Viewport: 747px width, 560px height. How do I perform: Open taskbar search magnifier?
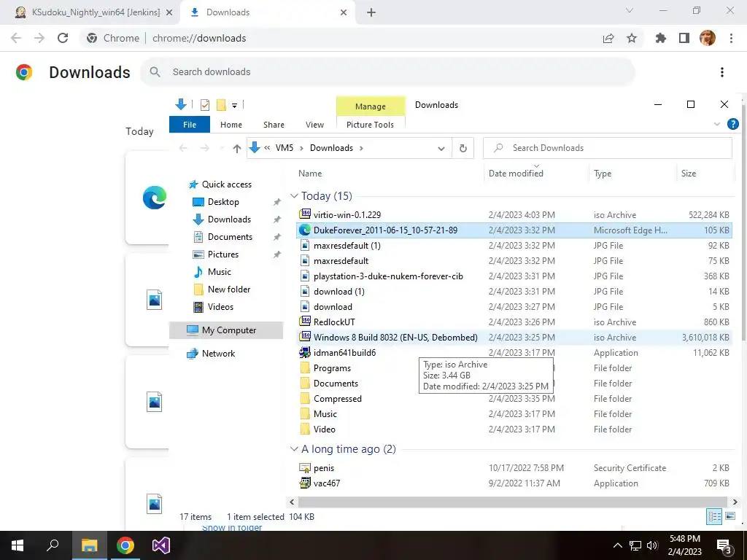53,545
